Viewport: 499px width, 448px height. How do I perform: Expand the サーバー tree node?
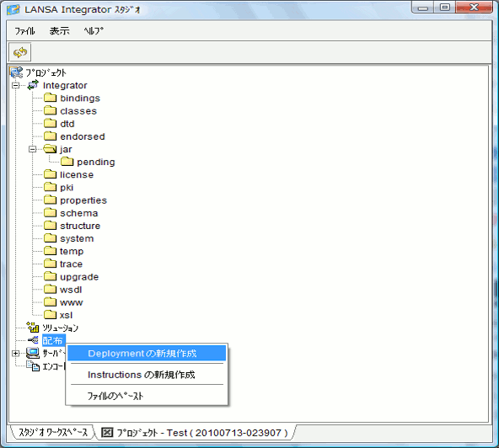point(15,353)
